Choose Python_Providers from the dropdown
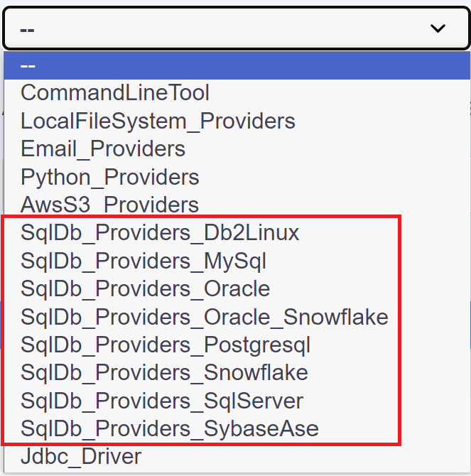Screen dimensions: 471x476 tap(110, 177)
